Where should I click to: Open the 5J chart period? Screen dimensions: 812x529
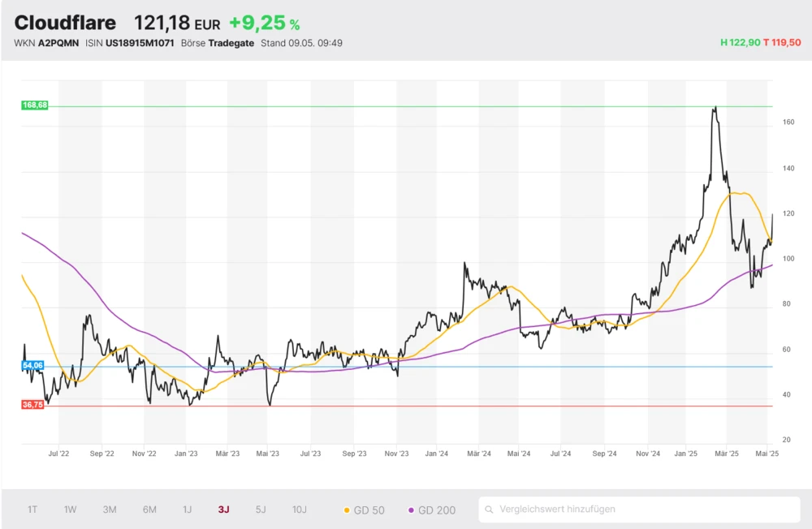pyautogui.click(x=261, y=510)
